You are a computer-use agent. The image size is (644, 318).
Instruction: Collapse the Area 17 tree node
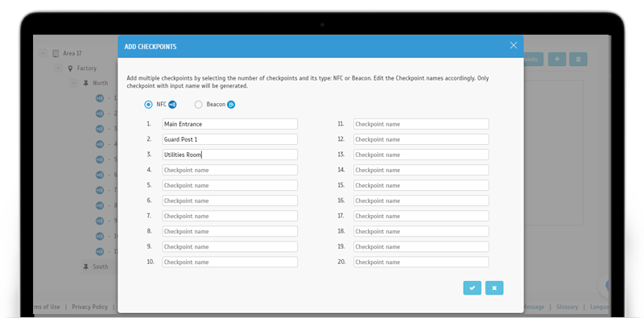pos(43,53)
